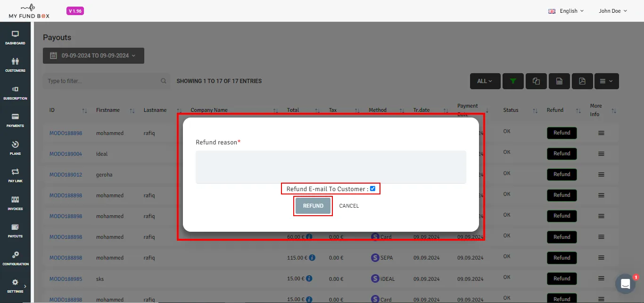This screenshot has height=303, width=644.
Task: Open the column menu dropdown beside PDF
Action: (x=606, y=81)
